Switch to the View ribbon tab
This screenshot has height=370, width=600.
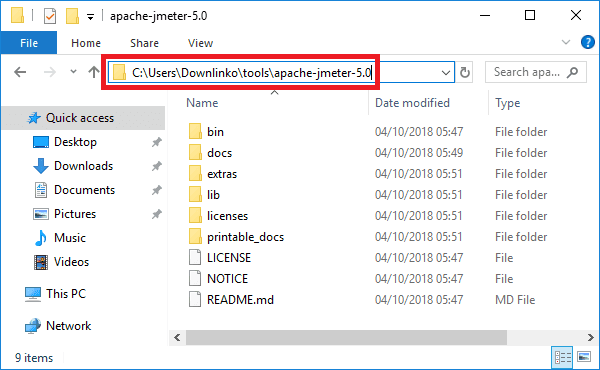coord(200,43)
